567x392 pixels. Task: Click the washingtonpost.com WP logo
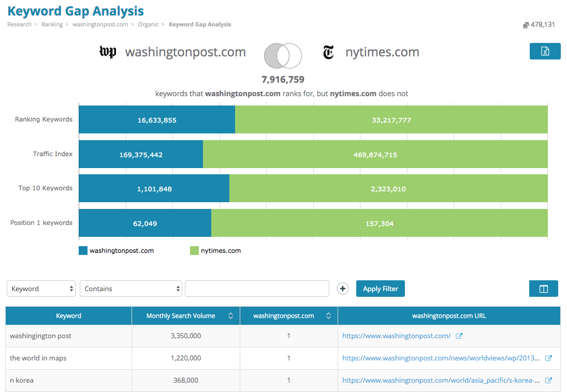click(108, 52)
